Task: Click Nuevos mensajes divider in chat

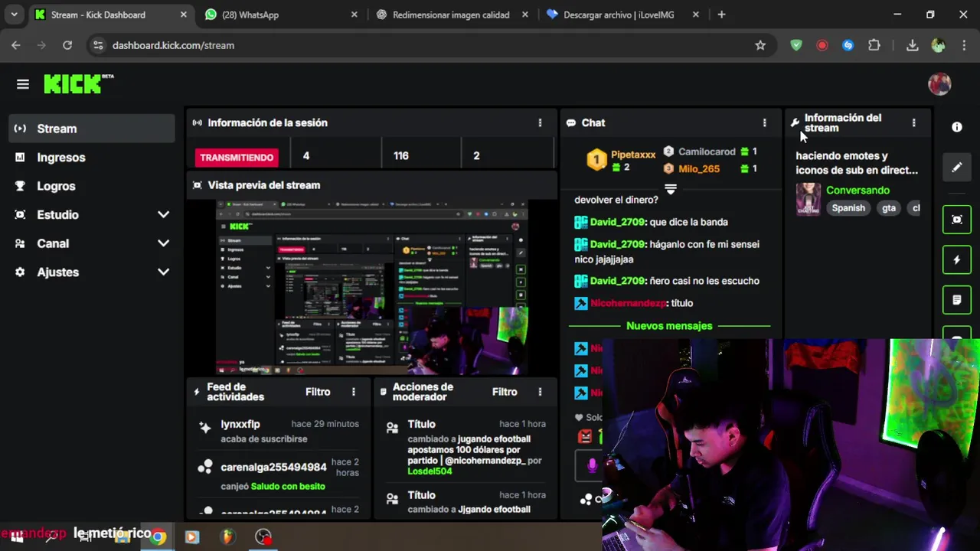Action: coord(669,326)
